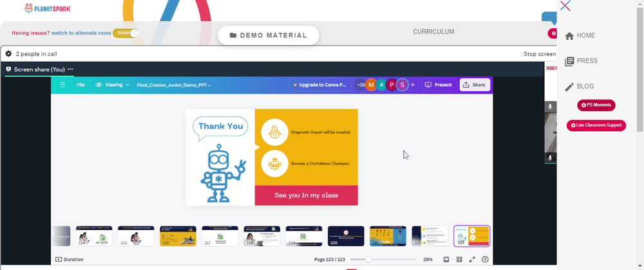
Task: Click the P collaborator avatar
Action: (x=392, y=85)
